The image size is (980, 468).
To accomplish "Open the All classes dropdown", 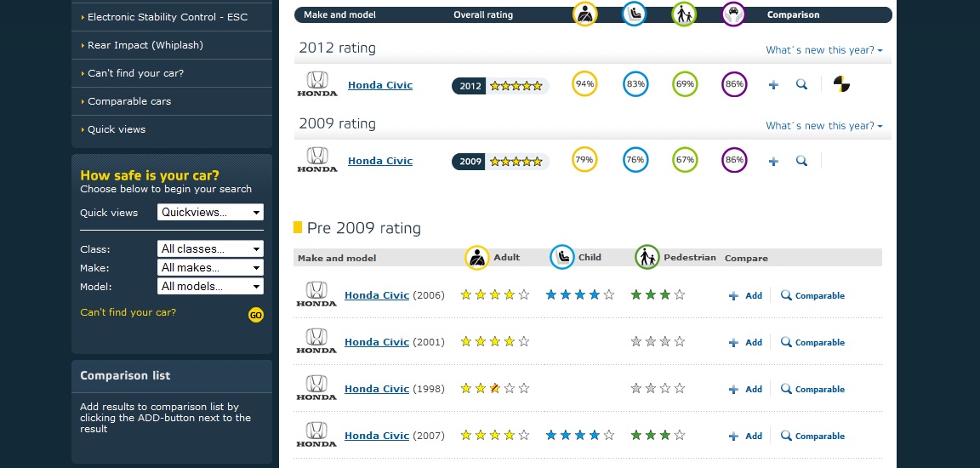I will [x=211, y=248].
